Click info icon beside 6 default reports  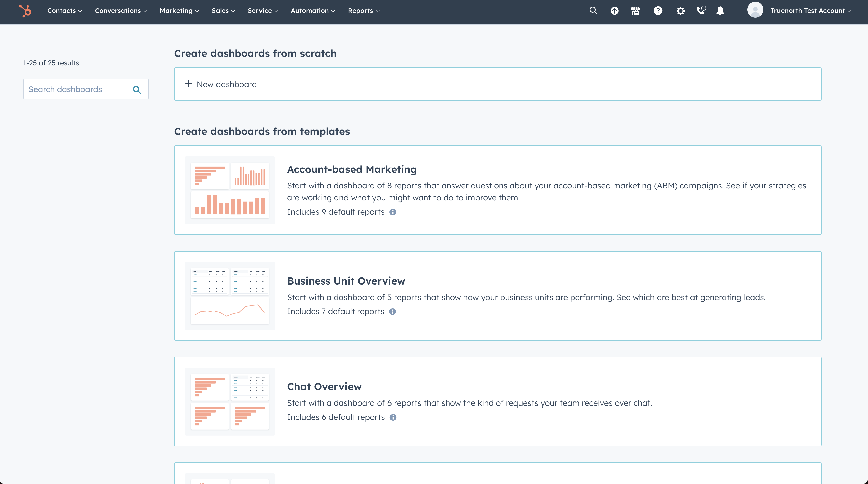[393, 417]
